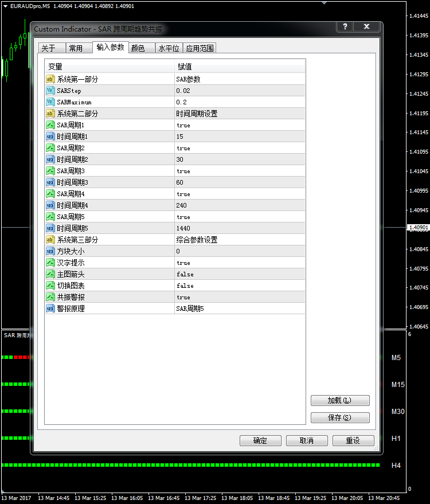The width and height of the screenshot is (430, 504).
Task: Click the string icon beside 系统第一部分
Action: [50, 79]
